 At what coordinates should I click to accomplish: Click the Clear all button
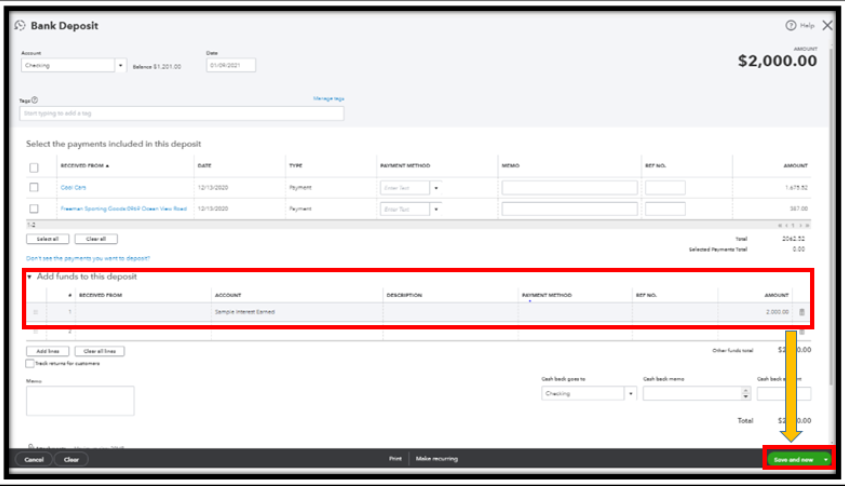coord(96,239)
